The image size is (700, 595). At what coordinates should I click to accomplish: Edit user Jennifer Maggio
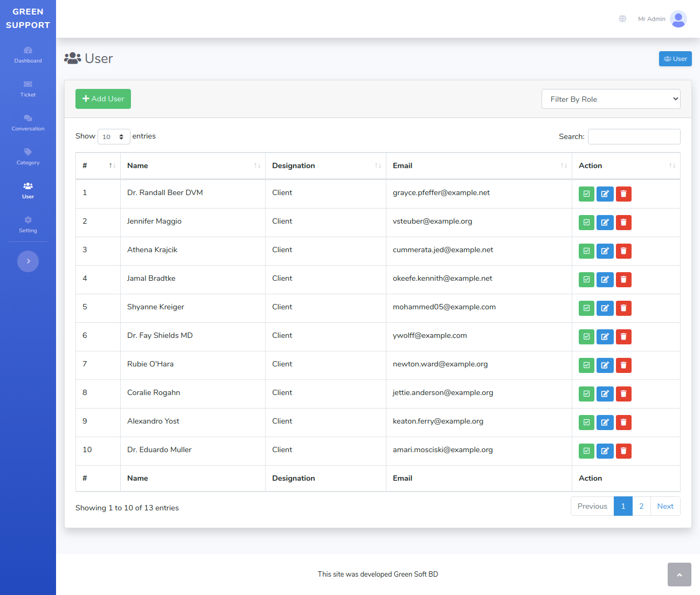pyautogui.click(x=605, y=223)
